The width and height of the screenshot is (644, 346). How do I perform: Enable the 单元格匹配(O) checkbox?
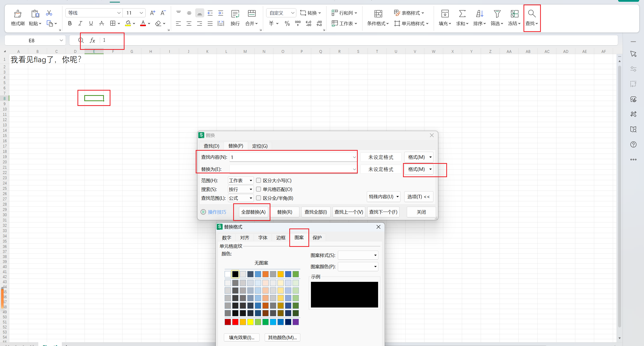click(x=258, y=189)
